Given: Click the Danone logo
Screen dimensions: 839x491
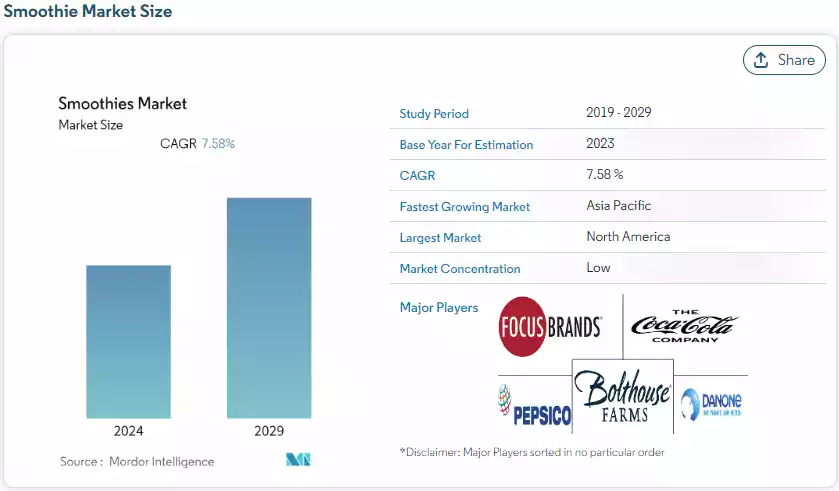Looking at the screenshot, I should click(711, 405).
